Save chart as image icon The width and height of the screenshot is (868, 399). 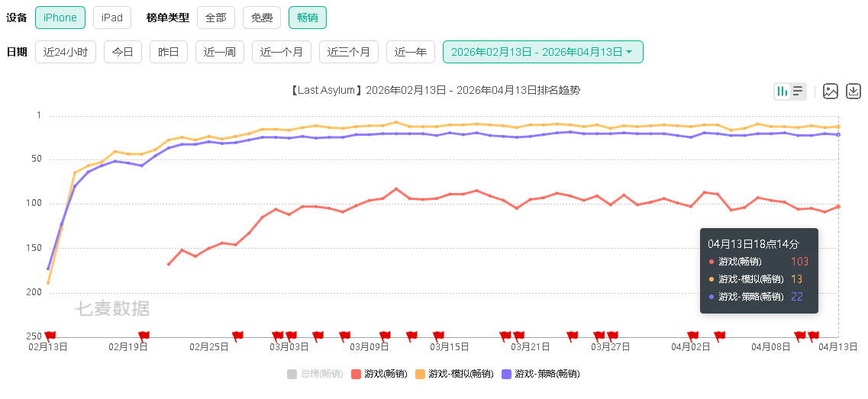click(x=831, y=92)
